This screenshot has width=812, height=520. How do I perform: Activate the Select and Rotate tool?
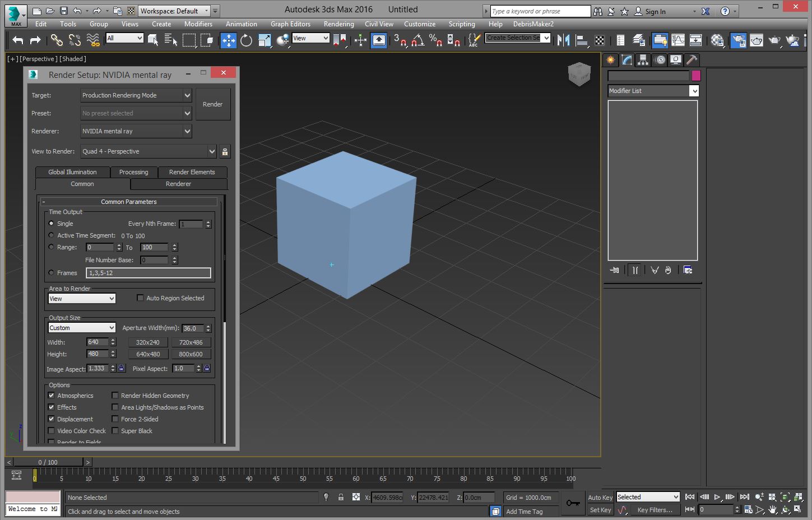pyautogui.click(x=246, y=40)
